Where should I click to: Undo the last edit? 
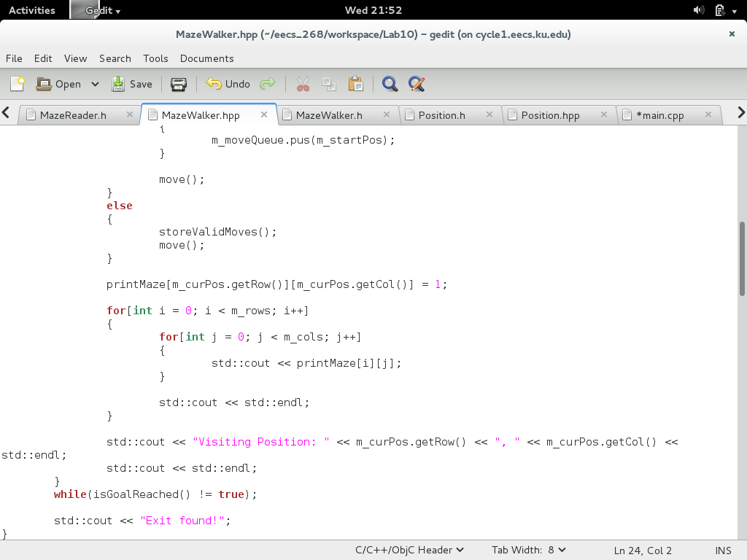pos(228,84)
